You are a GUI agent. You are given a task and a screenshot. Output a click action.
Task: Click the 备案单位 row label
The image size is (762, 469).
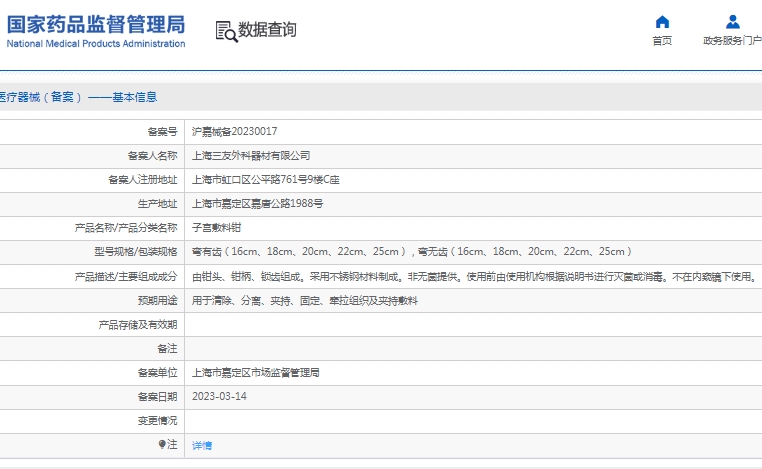[157, 373]
